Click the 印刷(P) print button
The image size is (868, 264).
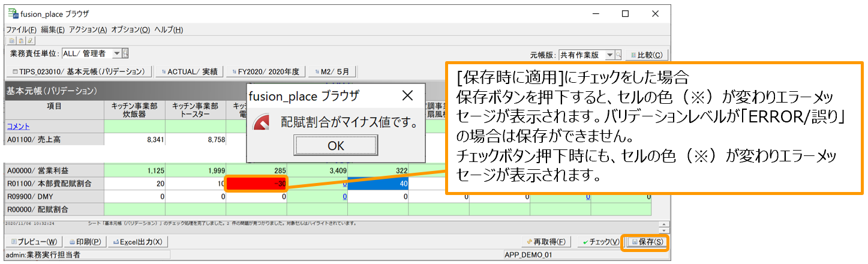(x=86, y=242)
